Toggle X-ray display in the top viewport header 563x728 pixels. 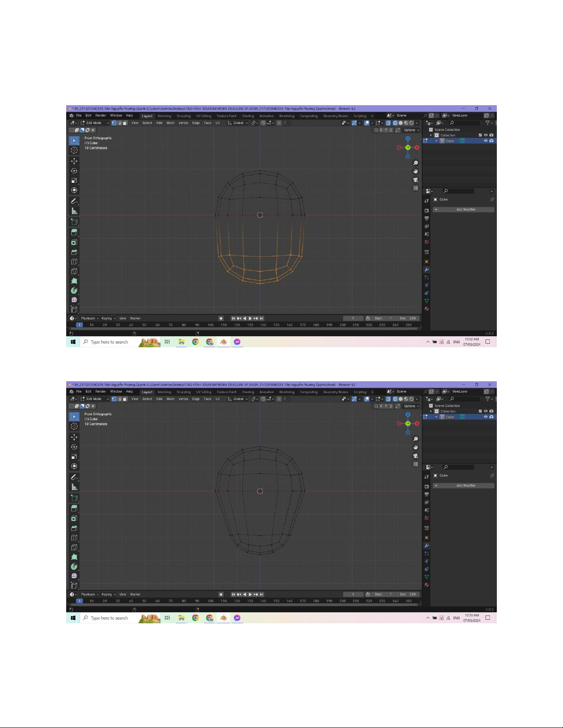pos(388,123)
